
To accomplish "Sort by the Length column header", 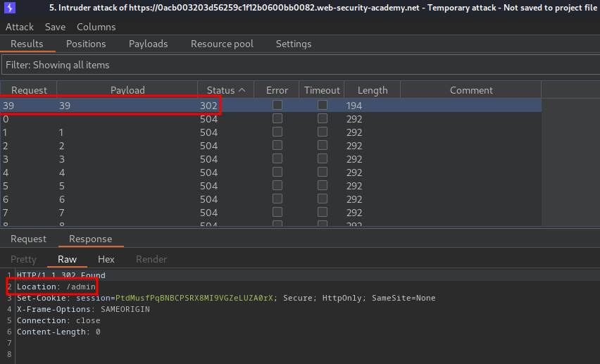I will click(373, 90).
